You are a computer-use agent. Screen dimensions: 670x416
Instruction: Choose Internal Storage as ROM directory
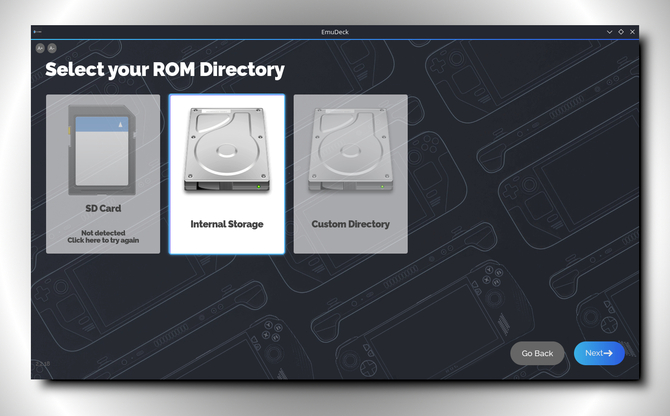[x=227, y=174]
